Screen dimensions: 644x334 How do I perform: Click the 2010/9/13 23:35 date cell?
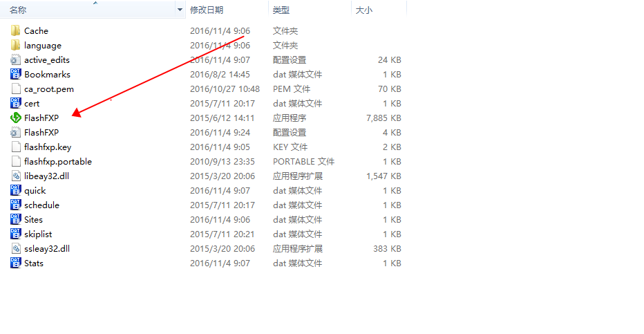(x=222, y=161)
